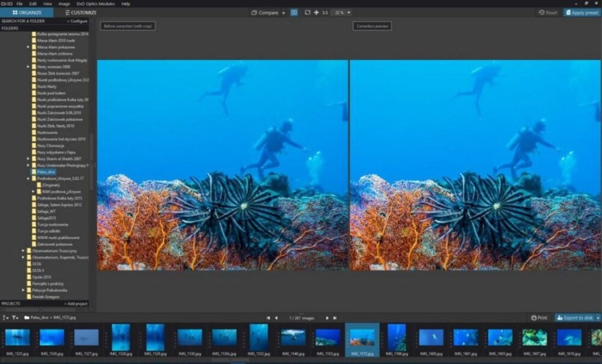Open Export to disk dropdown arrow
The image size is (602, 364).
pyautogui.click(x=598, y=318)
